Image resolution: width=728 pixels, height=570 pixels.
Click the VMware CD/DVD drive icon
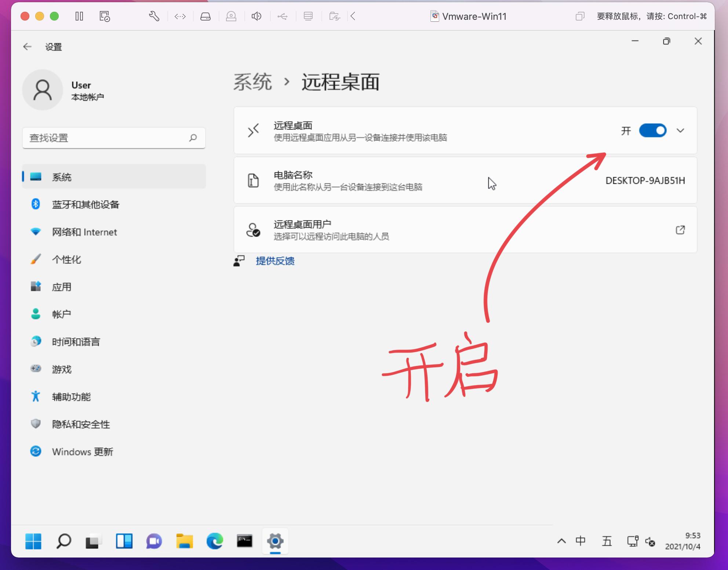point(231,17)
